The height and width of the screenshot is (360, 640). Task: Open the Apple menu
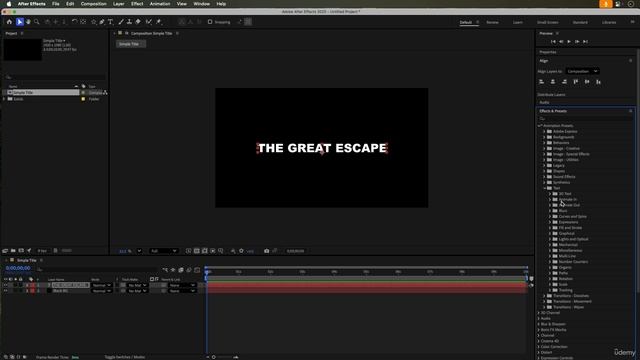pyautogui.click(x=9, y=4)
